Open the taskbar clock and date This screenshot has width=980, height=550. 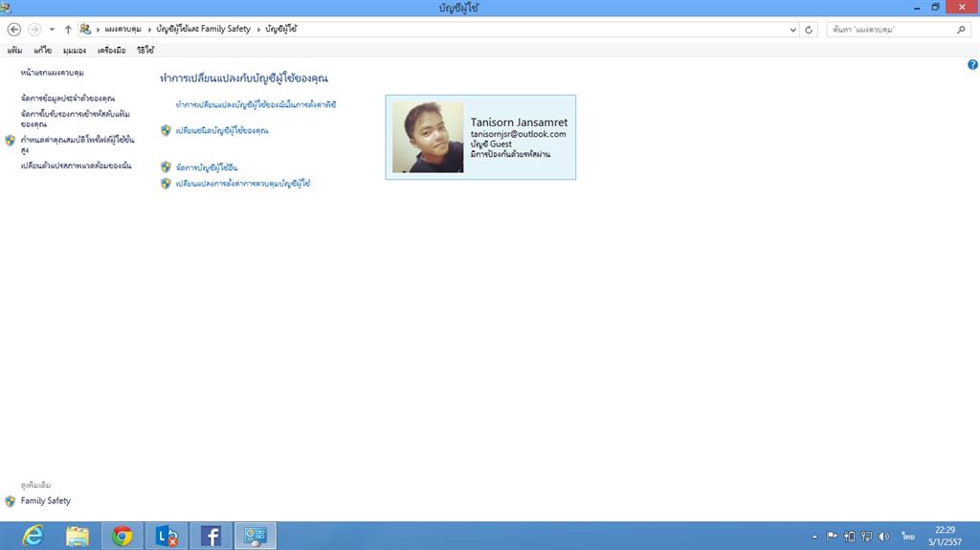click(x=945, y=536)
